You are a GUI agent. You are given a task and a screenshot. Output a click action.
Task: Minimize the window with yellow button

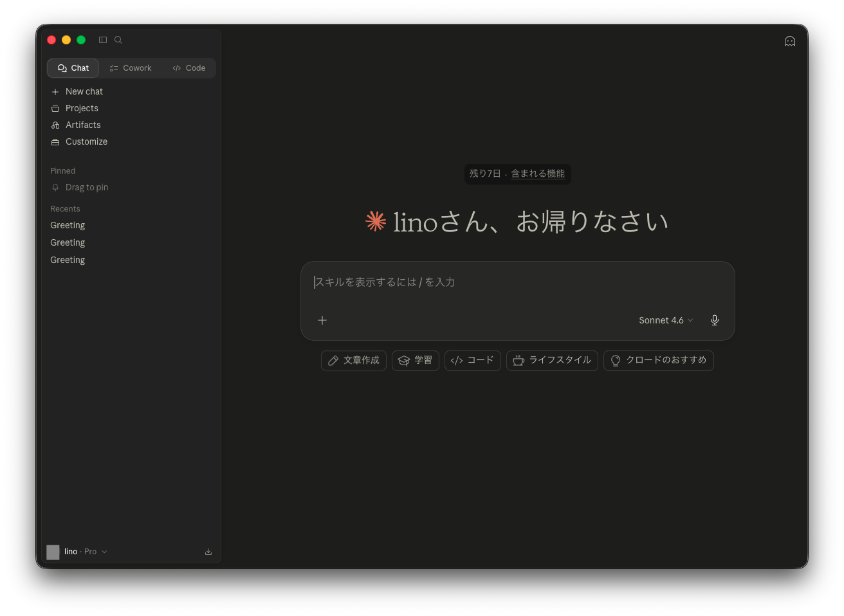66,40
